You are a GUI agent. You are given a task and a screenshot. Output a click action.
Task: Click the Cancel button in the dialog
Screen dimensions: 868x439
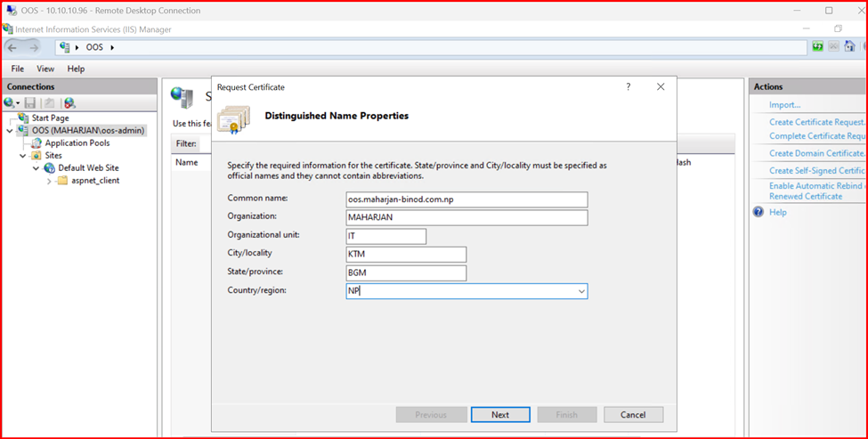click(x=633, y=415)
